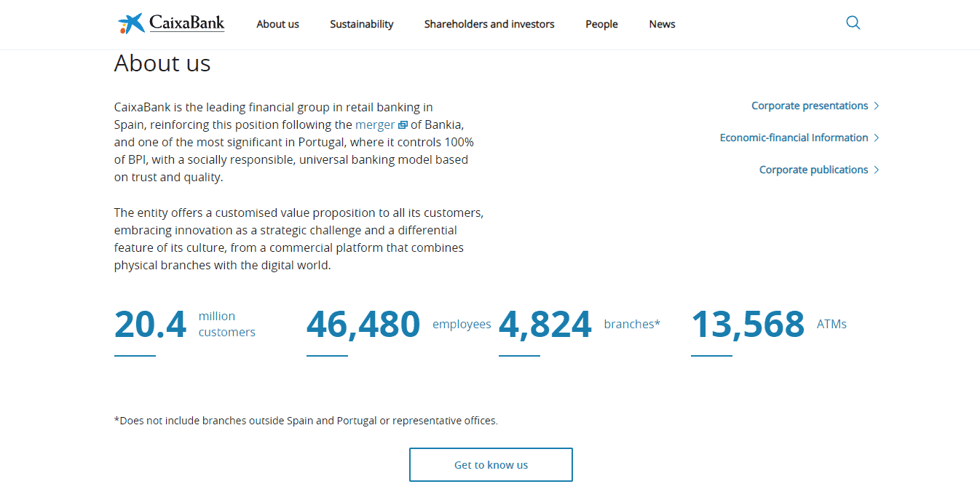This screenshot has width=980, height=500.
Task: Click the 46,480 employees statistic
Action: [399, 324]
